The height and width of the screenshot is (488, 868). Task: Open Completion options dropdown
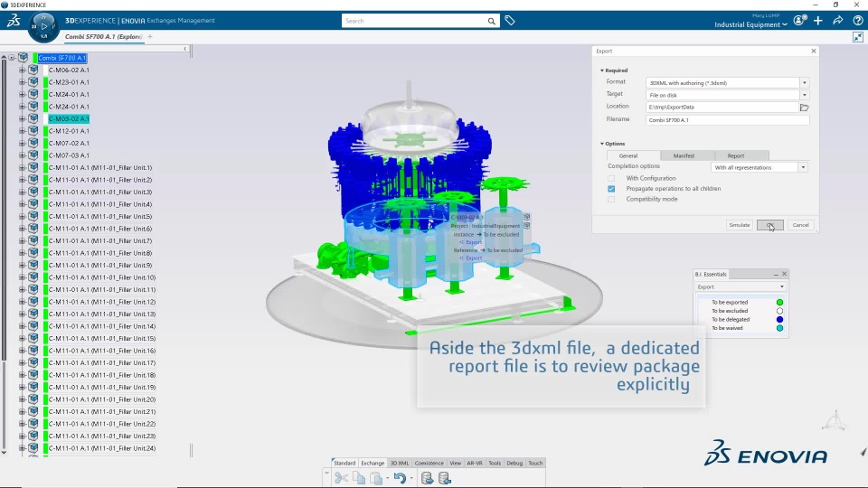[x=803, y=168]
